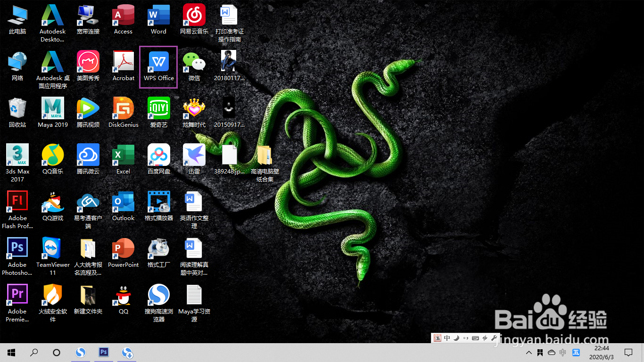Select the 3ds Max 2017 shortcut
The image size is (644, 362).
17,164
